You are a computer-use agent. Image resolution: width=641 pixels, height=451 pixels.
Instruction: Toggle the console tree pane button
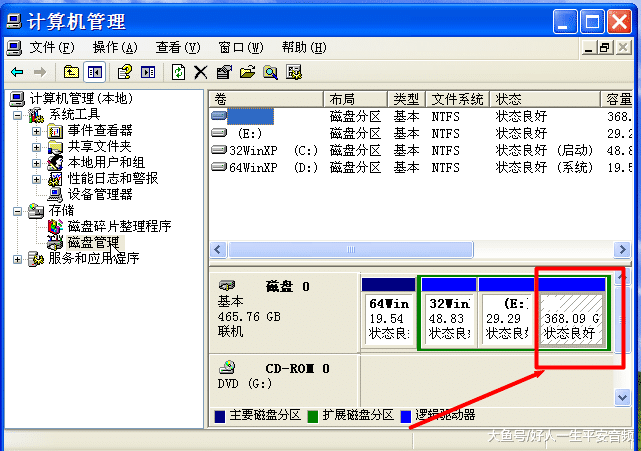pyautogui.click(x=94, y=72)
